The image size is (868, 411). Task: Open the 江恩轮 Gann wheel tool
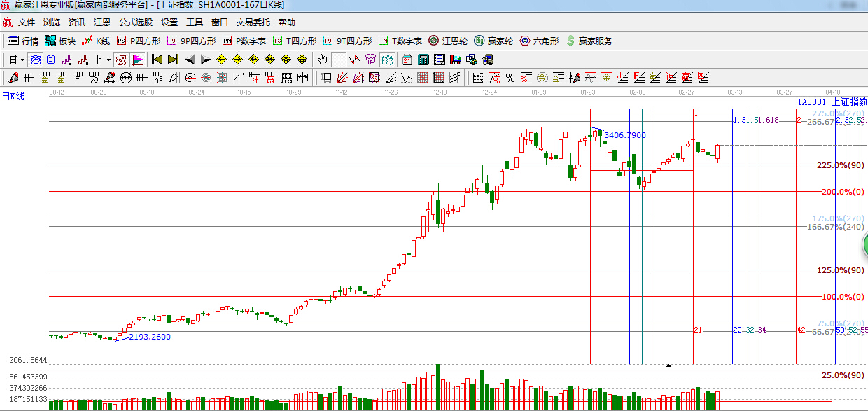coord(448,41)
